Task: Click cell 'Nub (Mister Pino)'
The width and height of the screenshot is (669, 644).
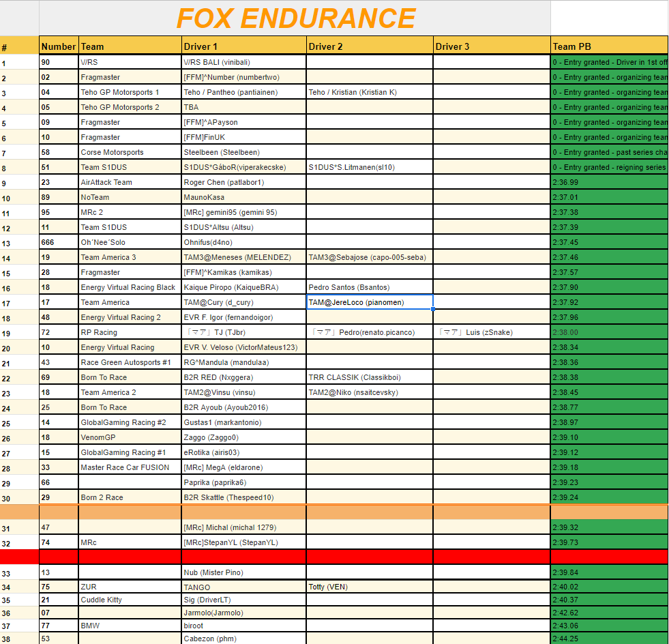Action: point(243,572)
